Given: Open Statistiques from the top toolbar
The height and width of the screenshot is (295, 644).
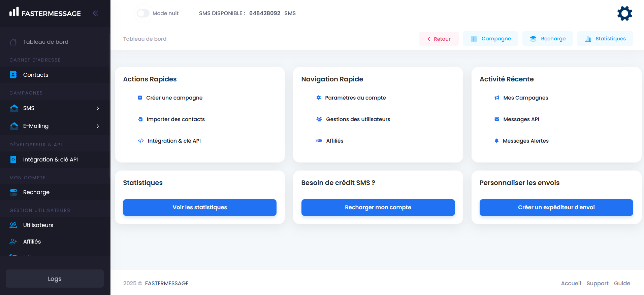Looking at the screenshot, I should pos(605,39).
